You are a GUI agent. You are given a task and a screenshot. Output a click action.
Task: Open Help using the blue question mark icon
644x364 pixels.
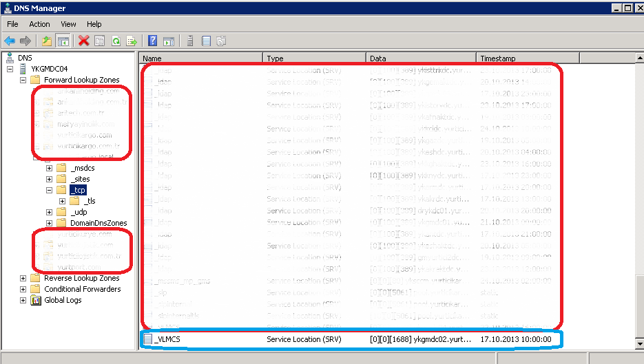click(x=153, y=41)
